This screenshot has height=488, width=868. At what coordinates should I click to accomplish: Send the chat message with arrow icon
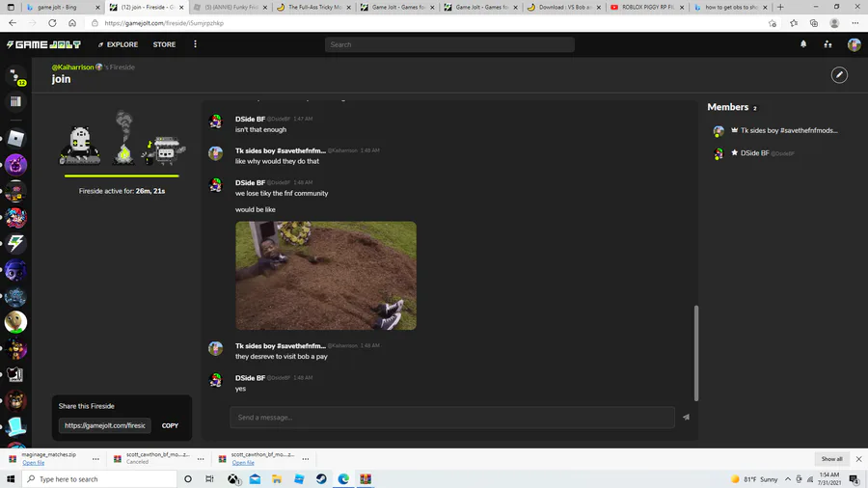[686, 418]
